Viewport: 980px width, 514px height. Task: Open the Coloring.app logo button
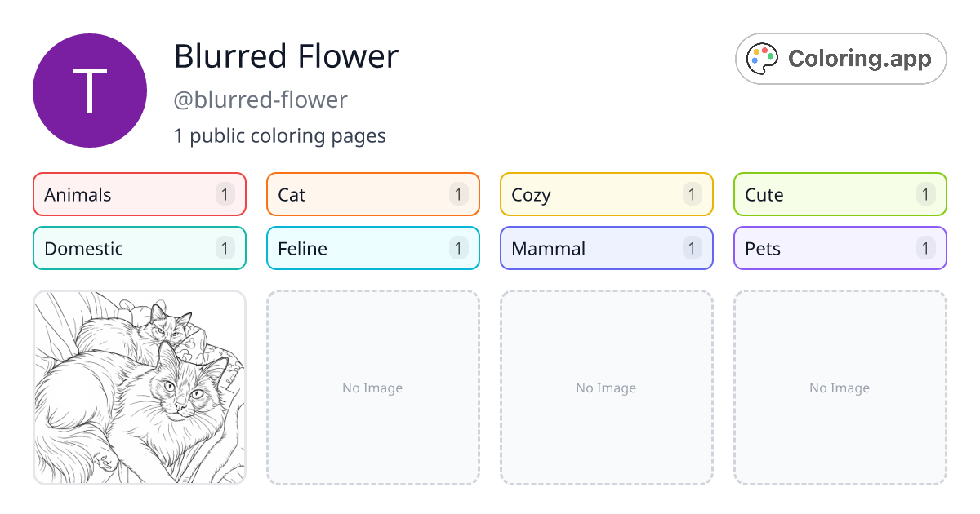tap(840, 59)
